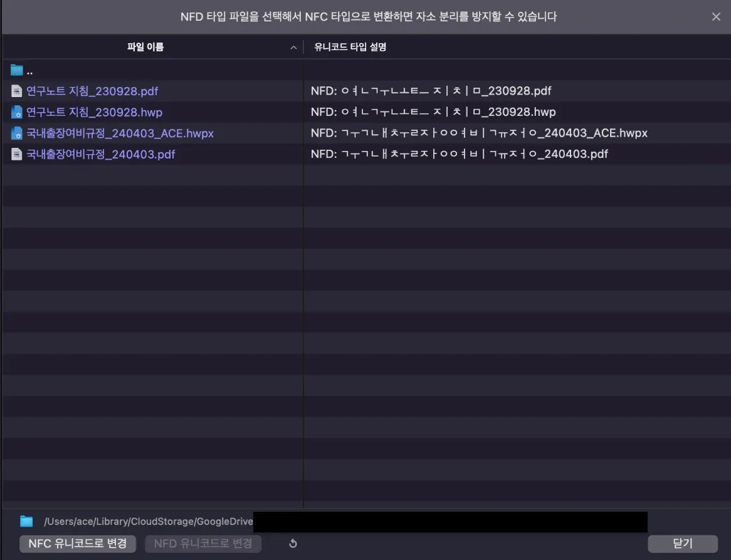Click the 닫기 button
Screen dimensions: 731x560
tap(683, 544)
